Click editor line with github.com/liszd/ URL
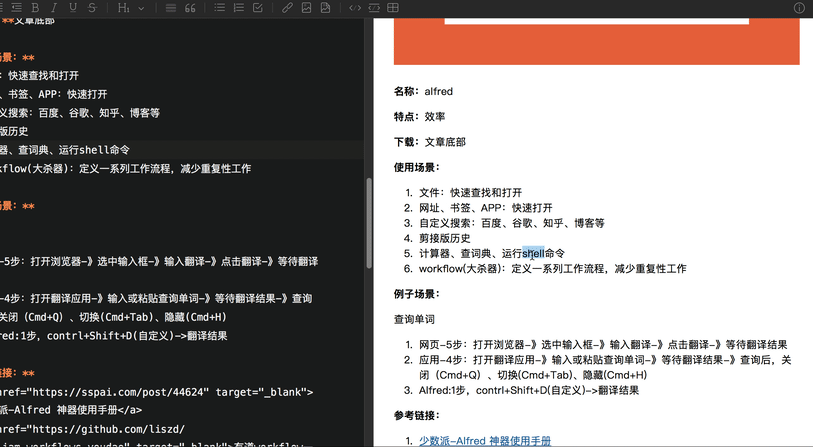Viewport: 813px width, 447px height. [x=92, y=429]
